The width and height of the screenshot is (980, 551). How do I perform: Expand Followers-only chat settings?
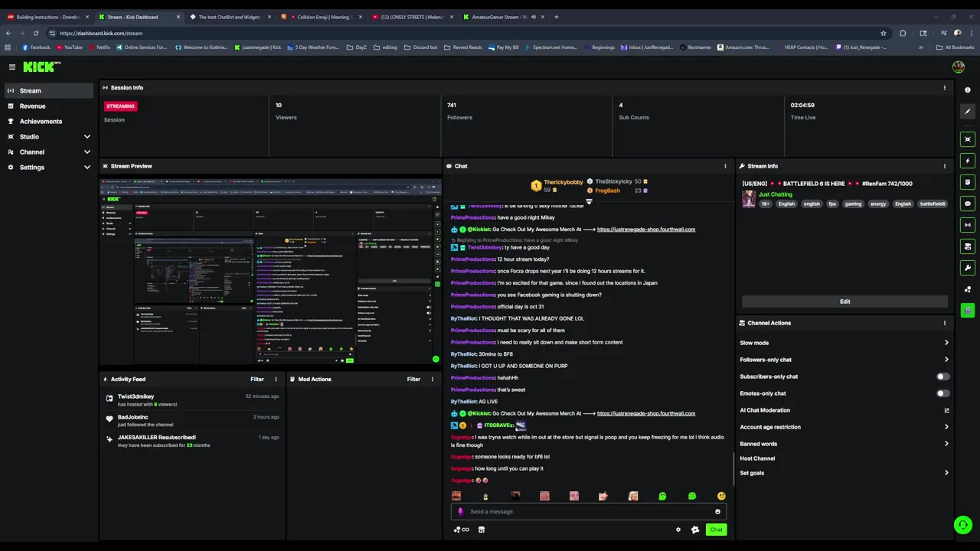844,360
